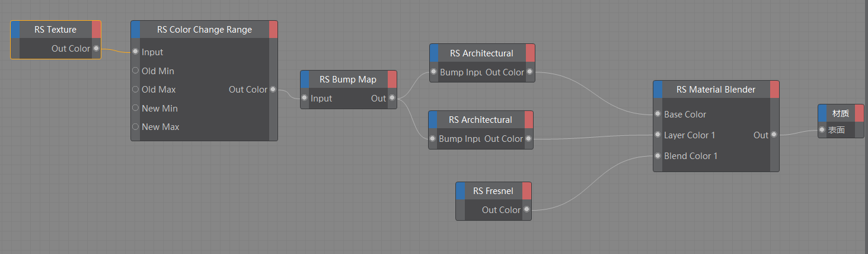Select the RS Fresnel node title
Screen dimensions: 868x254
tap(493, 191)
